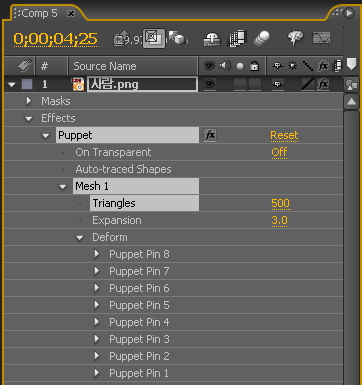Enable Frame Blending for layers icon

point(237,39)
